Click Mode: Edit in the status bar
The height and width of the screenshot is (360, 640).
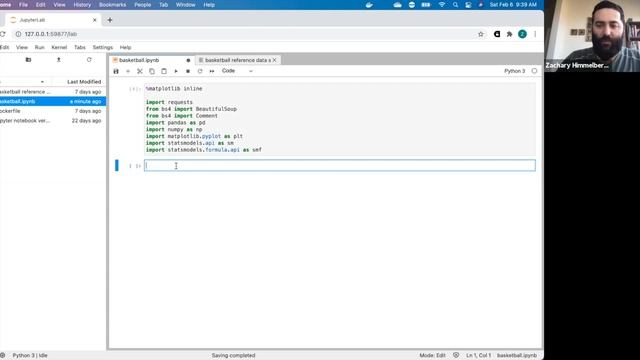click(432, 356)
